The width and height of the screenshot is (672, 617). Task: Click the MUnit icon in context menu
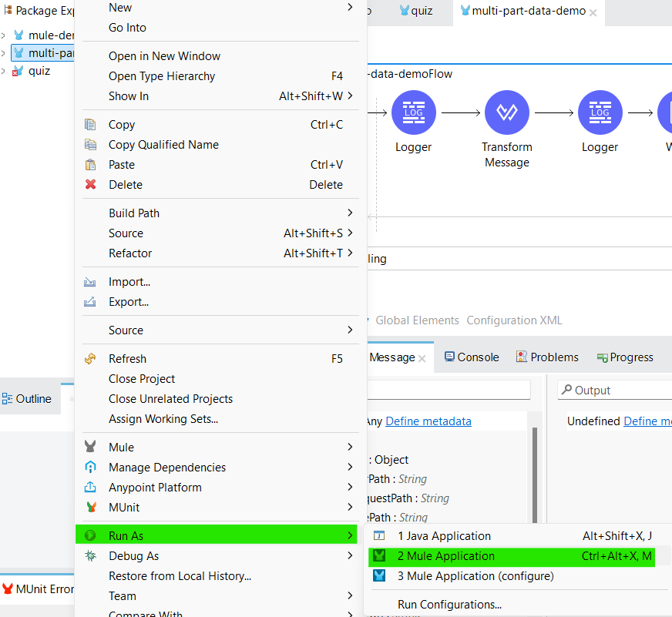(91, 508)
